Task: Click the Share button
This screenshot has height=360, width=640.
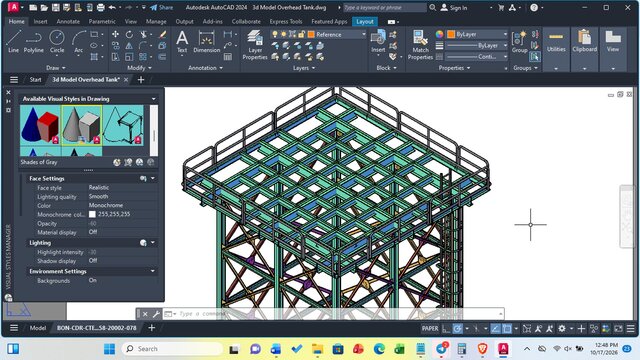Action: [161, 7]
